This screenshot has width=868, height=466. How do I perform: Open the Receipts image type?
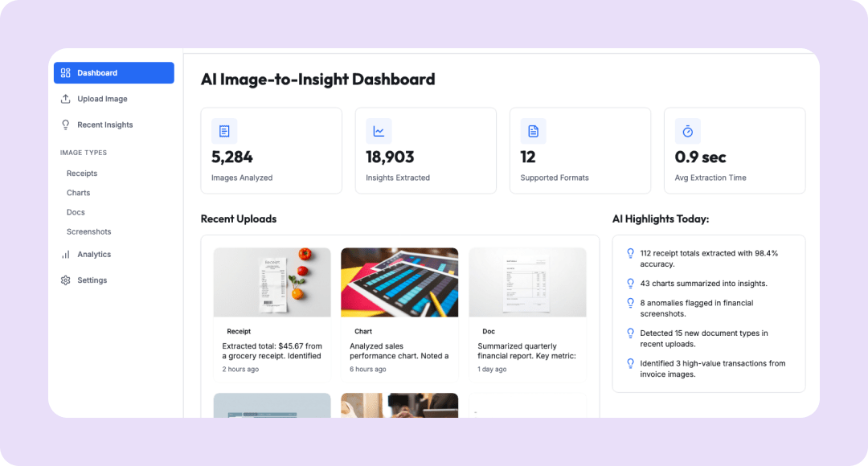pos(82,174)
